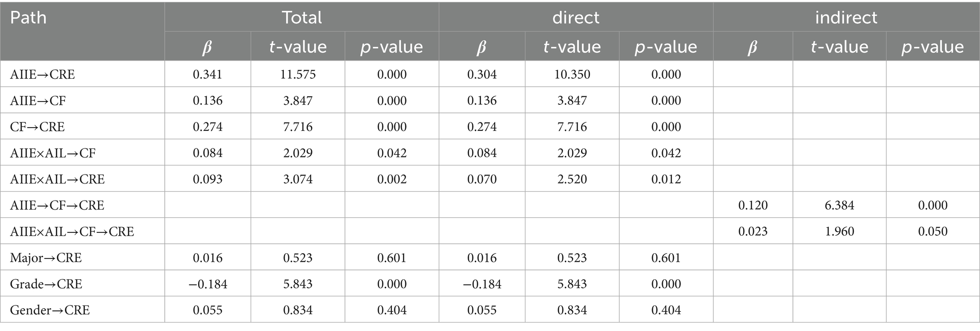
Task: Click the AIIE×AIL→CF→CRE row label
Action: 72,231
